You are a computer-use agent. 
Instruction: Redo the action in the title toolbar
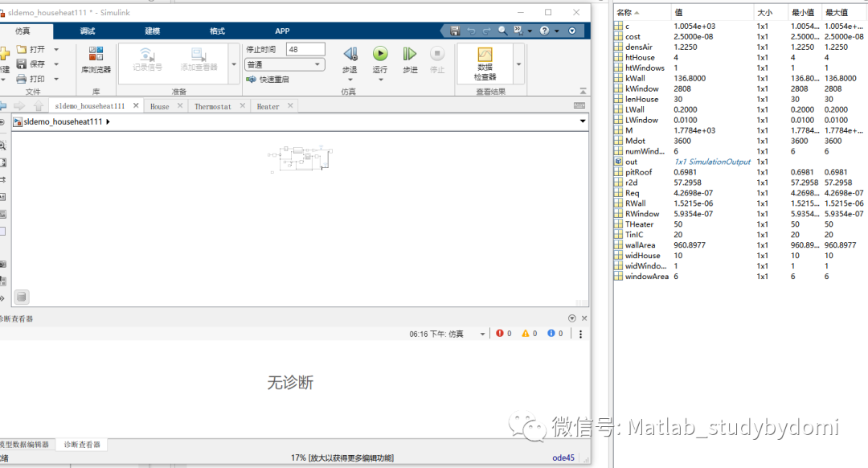(486, 31)
